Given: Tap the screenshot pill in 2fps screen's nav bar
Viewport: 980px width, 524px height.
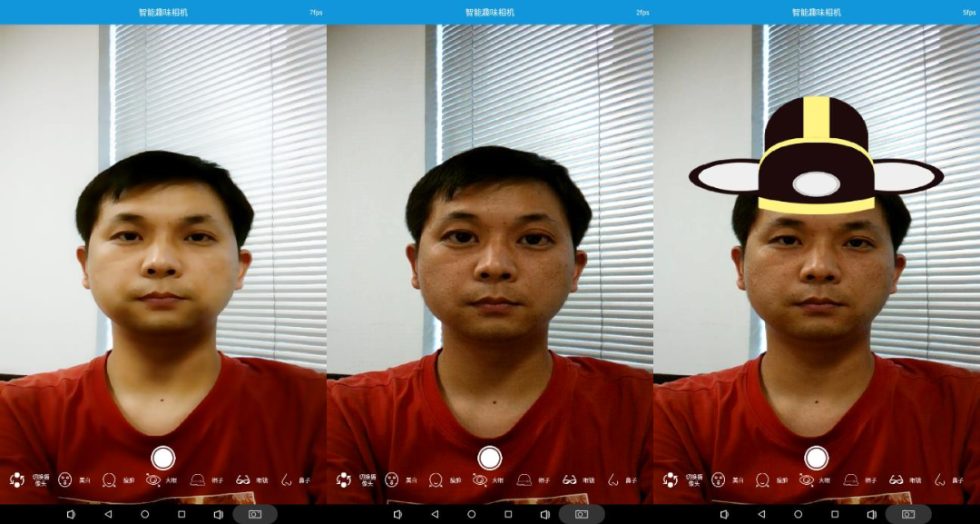Looking at the screenshot, I should (x=582, y=514).
